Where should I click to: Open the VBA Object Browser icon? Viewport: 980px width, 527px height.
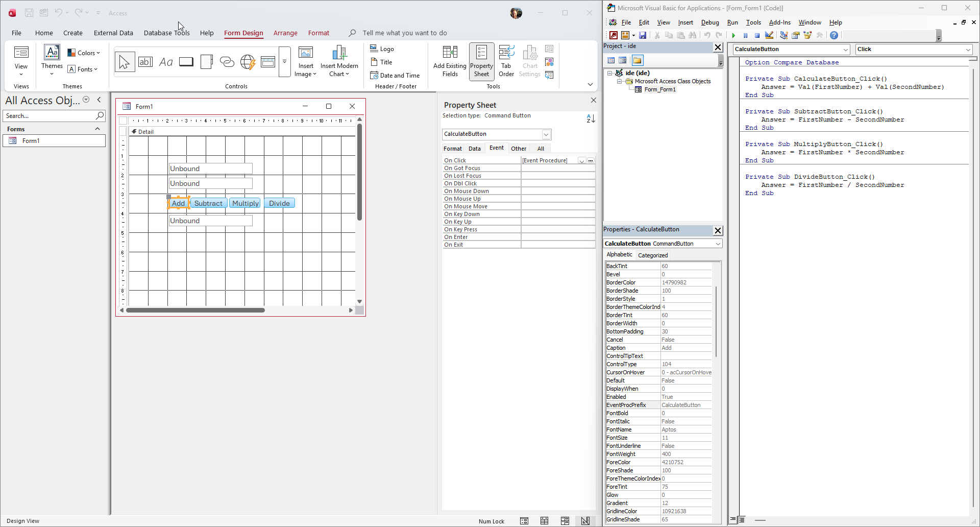(807, 35)
